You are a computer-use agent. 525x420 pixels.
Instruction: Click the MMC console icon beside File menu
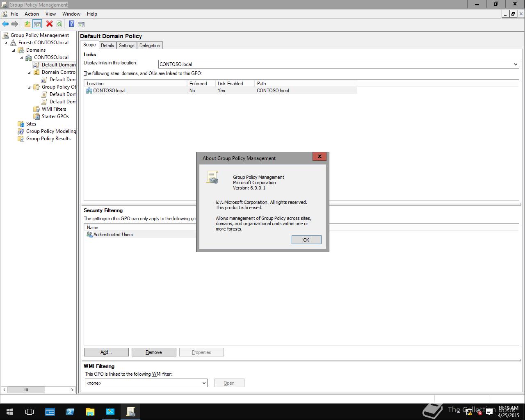[5, 14]
